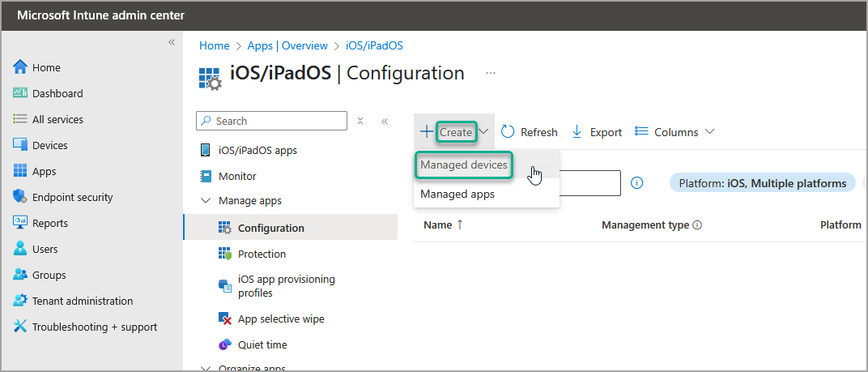The width and height of the screenshot is (868, 372).
Task: Open the Troubleshooting + support wrench icon
Action: (20, 327)
